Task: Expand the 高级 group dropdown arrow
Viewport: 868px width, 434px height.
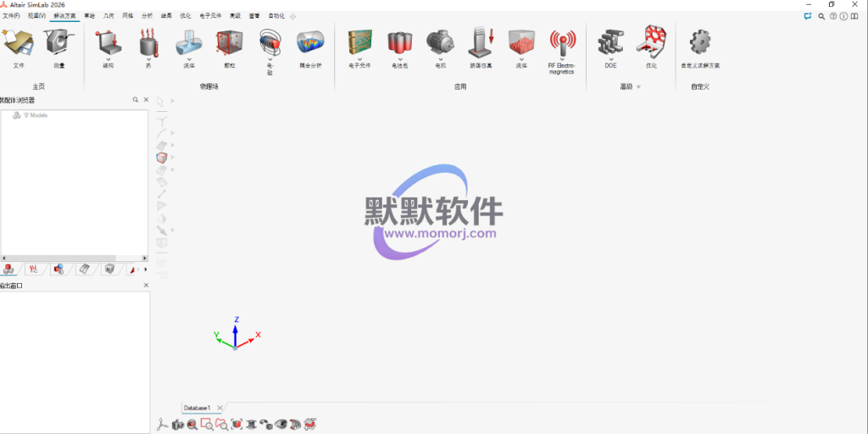Action: coord(639,86)
